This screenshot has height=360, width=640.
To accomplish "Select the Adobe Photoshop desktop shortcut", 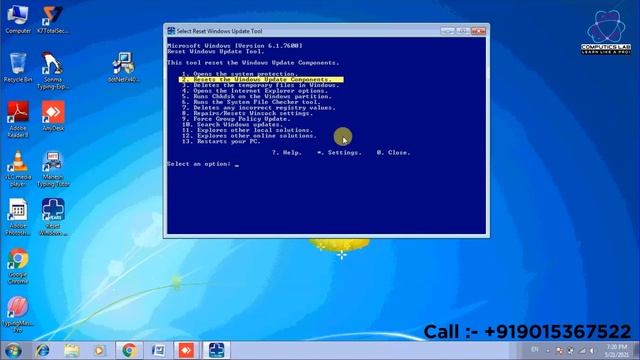I will click(18, 217).
